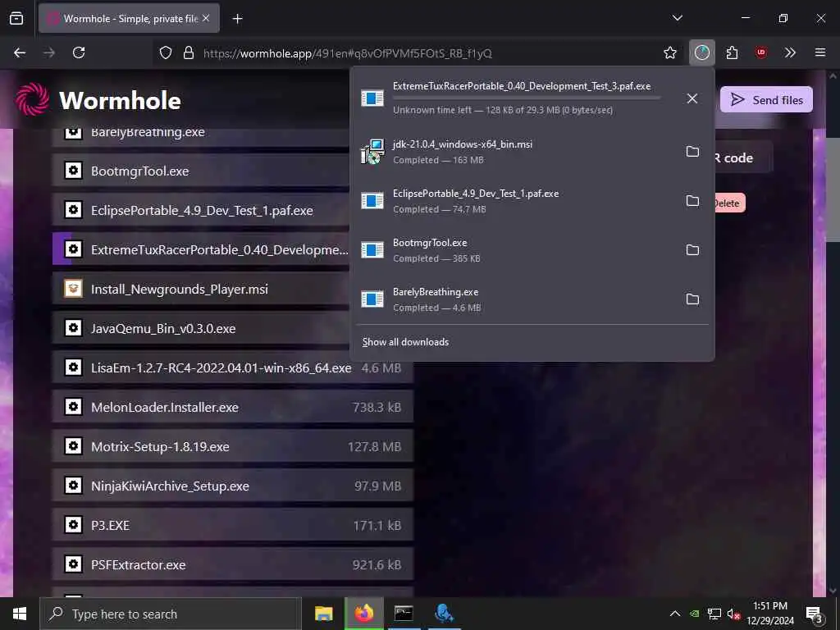The height and width of the screenshot is (630, 840).
Task: Download JavaQemu_Bin_v0.3.0.exe from the list
Action: 201,328
